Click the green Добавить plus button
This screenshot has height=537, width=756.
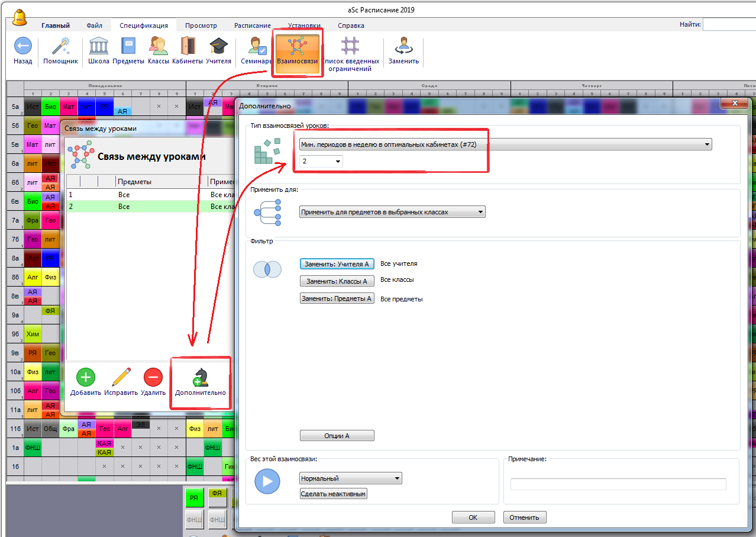(x=86, y=377)
